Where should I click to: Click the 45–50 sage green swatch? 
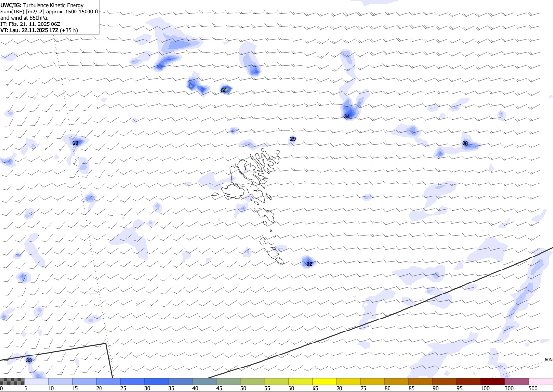pyautogui.click(x=228, y=381)
